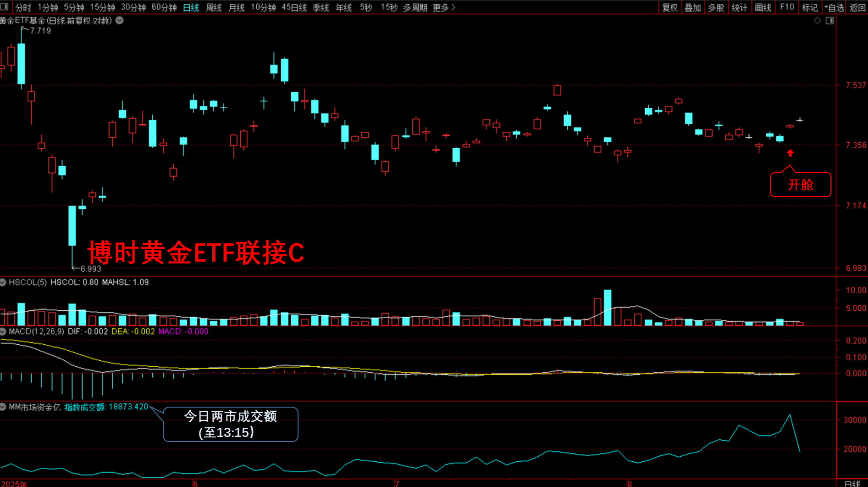Image resolution: width=868 pixels, height=487 pixels.
Task: Select the 45日线 period
Action: [x=294, y=7]
